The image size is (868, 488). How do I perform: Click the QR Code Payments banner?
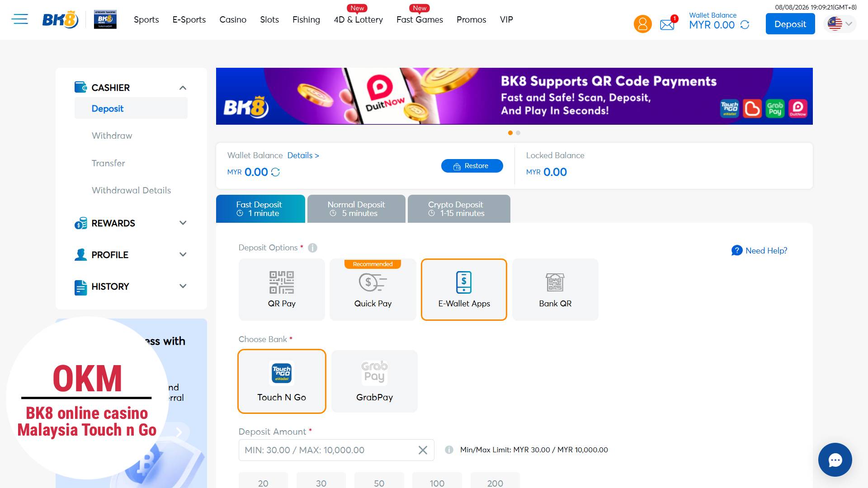point(514,96)
